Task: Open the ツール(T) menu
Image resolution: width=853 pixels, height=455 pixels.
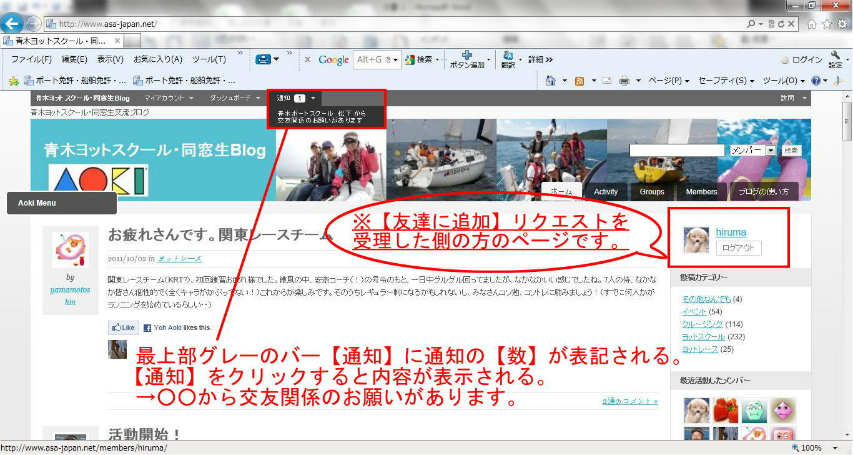Action: click(209, 59)
